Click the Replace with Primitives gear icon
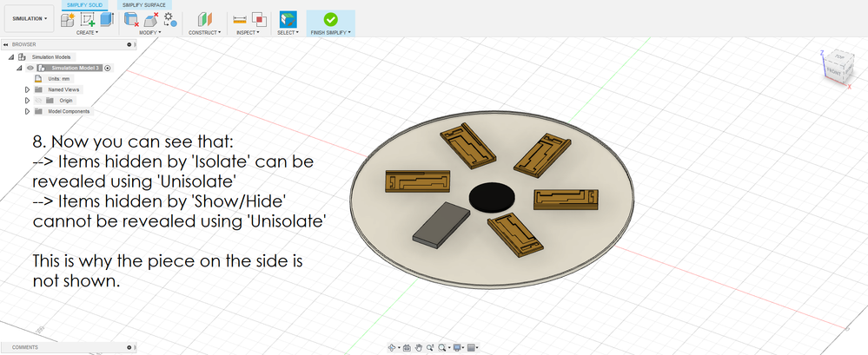Image resolution: width=868 pixels, height=355 pixels. point(170,19)
